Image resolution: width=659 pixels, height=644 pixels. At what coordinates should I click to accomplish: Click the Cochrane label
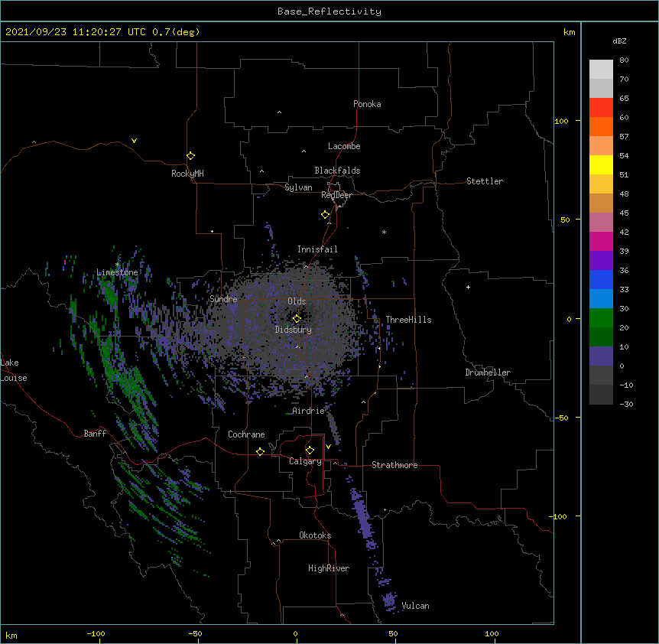point(246,434)
